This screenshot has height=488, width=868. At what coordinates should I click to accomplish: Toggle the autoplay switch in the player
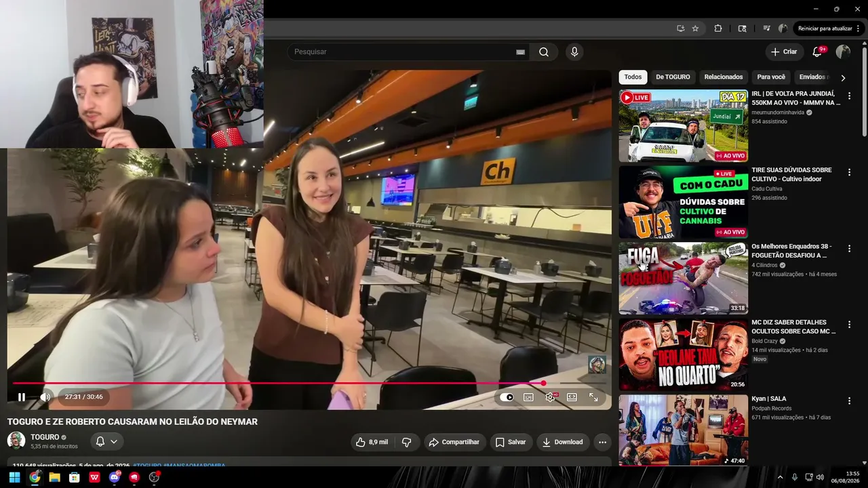(507, 397)
